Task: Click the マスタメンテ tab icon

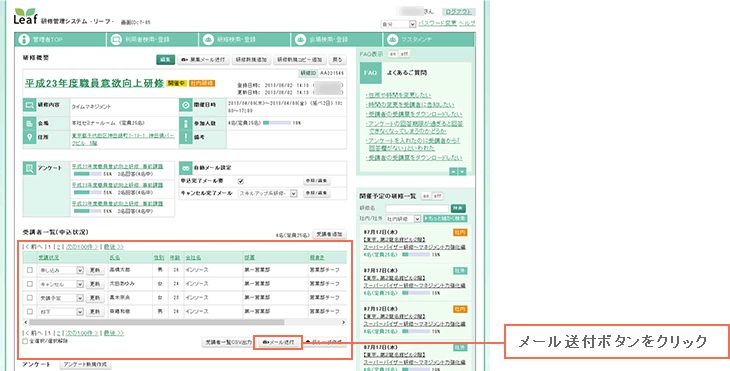Action: tap(392, 40)
